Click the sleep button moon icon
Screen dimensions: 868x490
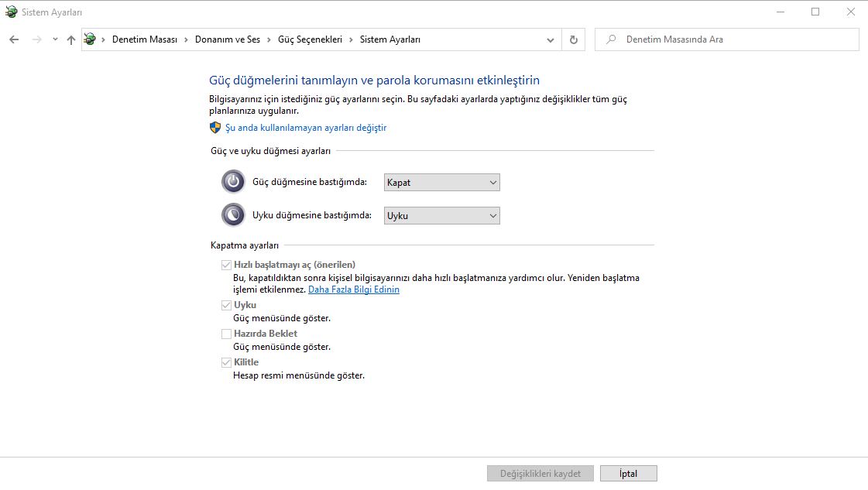tap(233, 215)
